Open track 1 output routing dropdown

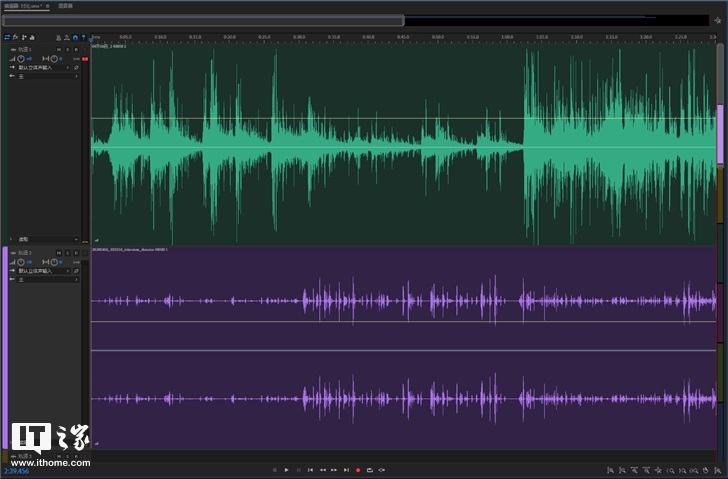coord(42,75)
